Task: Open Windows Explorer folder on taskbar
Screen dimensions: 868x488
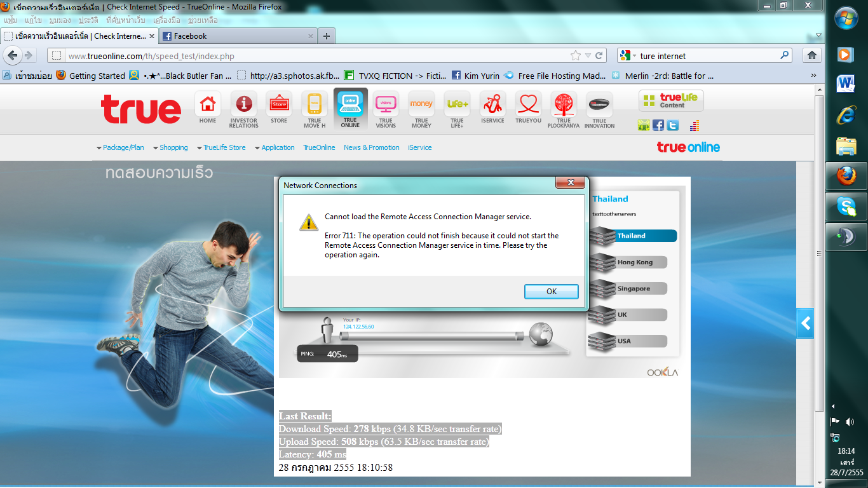Action: click(x=846, y=146)
